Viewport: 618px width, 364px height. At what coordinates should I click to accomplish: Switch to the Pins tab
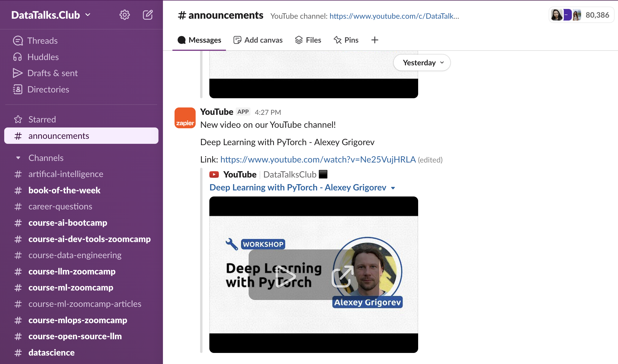click(346, 40)
